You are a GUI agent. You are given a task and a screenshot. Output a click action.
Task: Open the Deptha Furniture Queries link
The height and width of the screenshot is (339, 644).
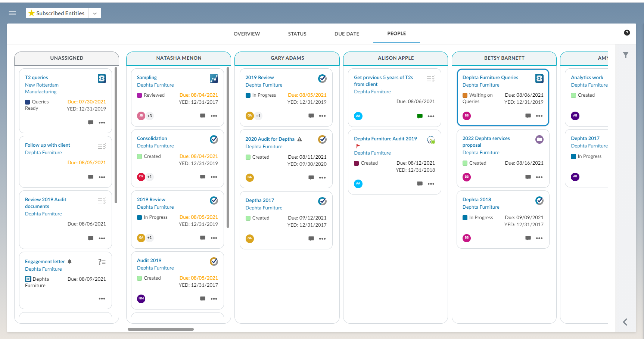pyautogui.click(x=490, y=77)
